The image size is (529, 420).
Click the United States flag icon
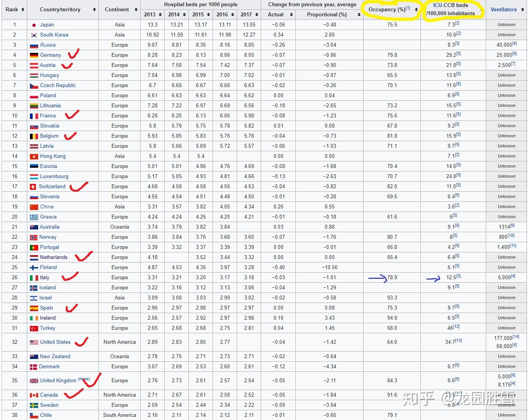(x=34, y=342)
